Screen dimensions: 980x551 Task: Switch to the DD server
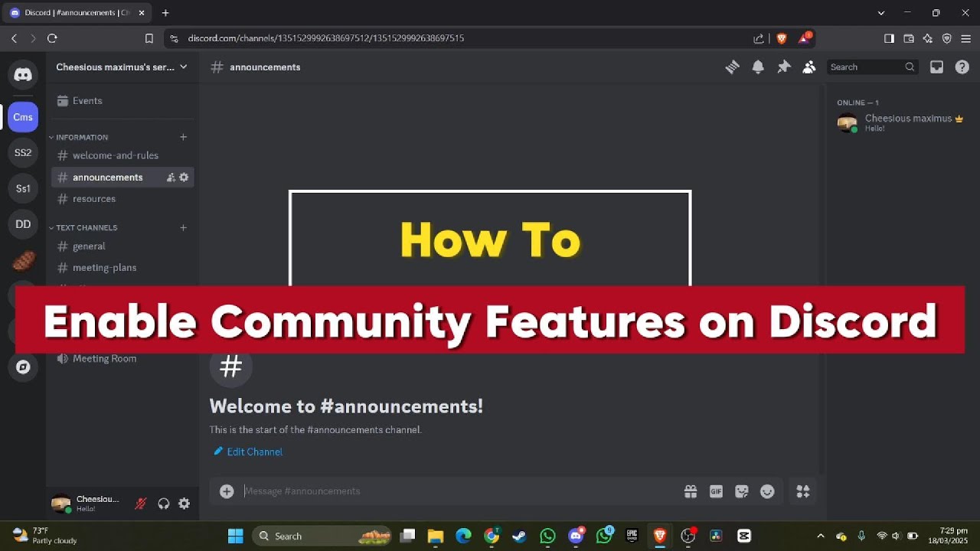(x=23, y=224)
